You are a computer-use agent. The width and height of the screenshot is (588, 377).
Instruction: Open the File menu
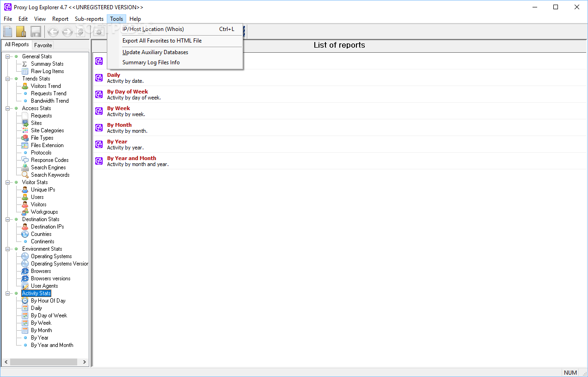click(8, 19)
